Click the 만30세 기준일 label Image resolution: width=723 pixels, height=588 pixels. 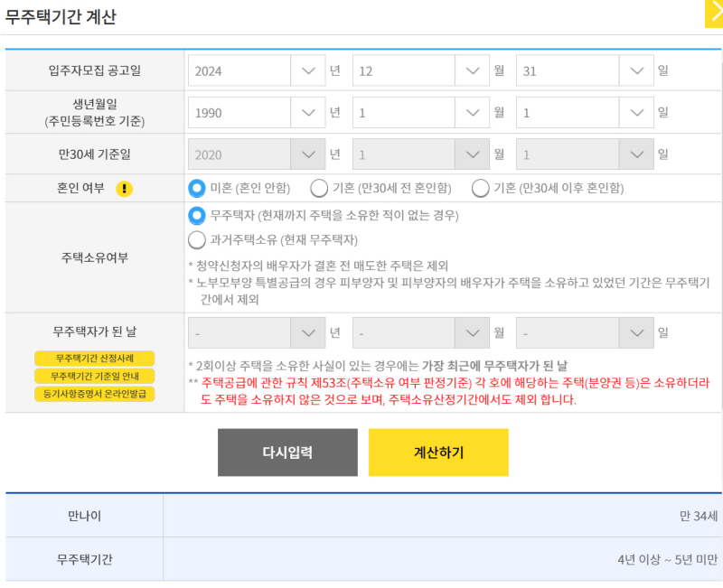95,154
